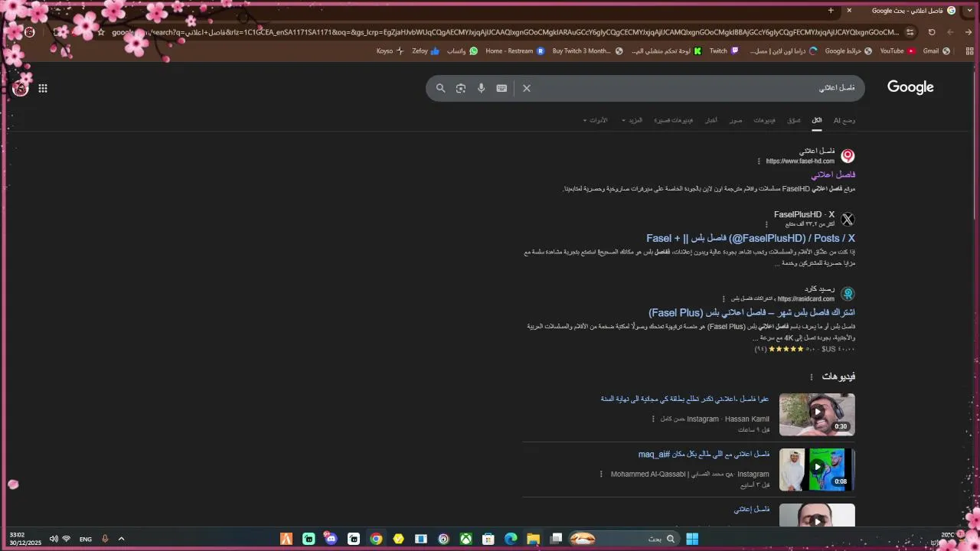Viewport: 980px width, 551px height.
Task: Open the Twitch bookmark
Action: tap(724, 51)
